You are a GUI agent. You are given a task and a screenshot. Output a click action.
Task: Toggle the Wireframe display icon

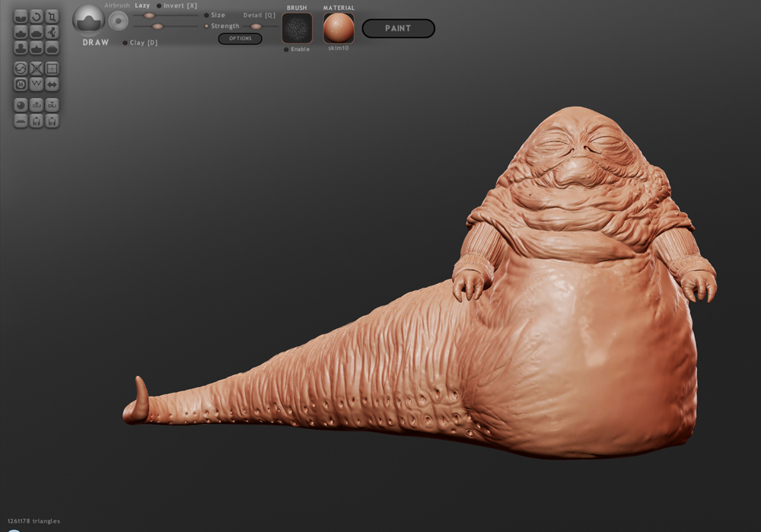[x=37, y=84]
